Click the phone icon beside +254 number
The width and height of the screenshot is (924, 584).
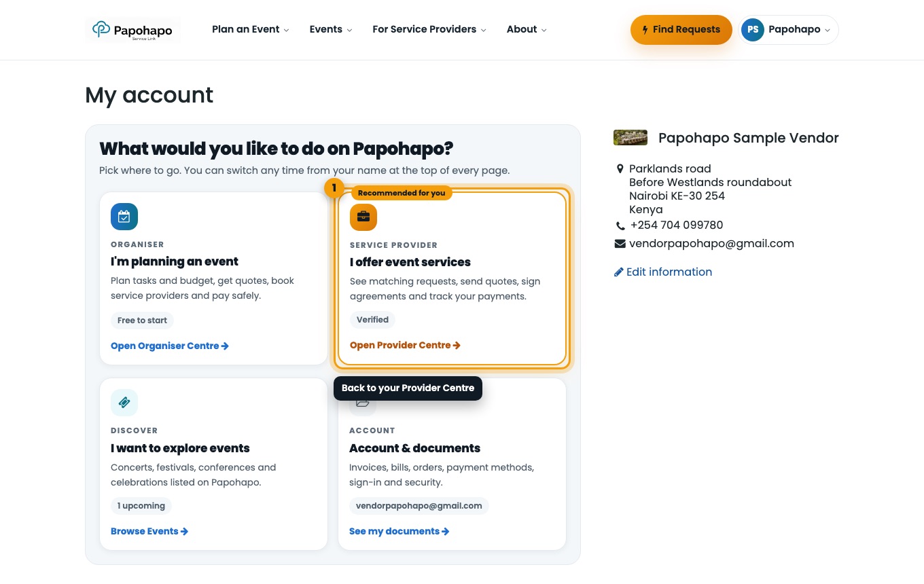pos(620,225)
